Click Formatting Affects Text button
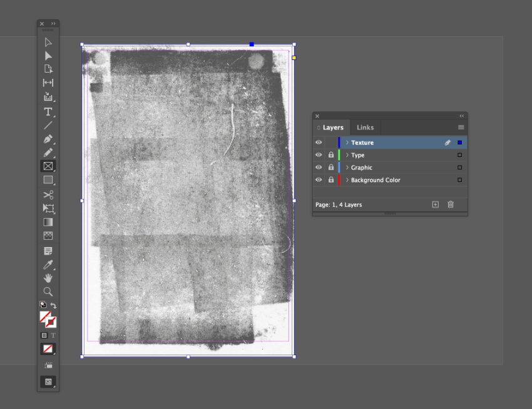Viewport: 532px width, 409px height. [53, 335]
